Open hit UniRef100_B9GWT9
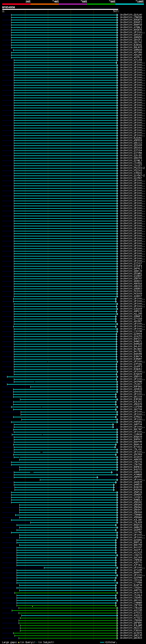The height and width of the screenshot is (644, 146). 131,20
